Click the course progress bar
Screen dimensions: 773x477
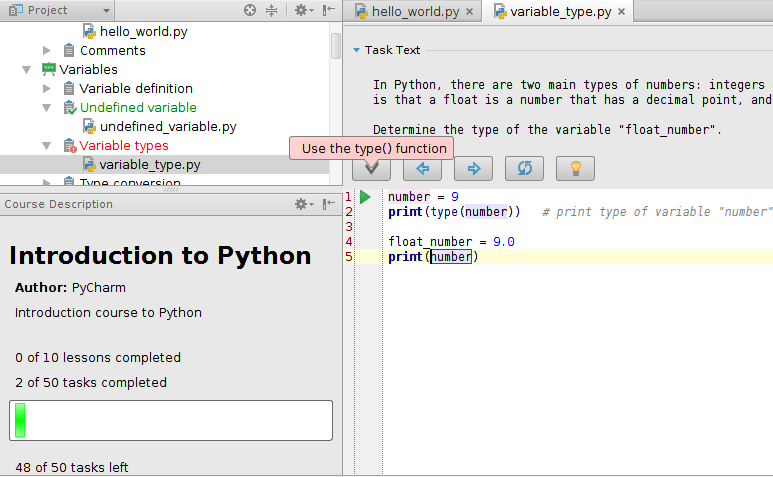pyautogui.click(x=171, y=420)
